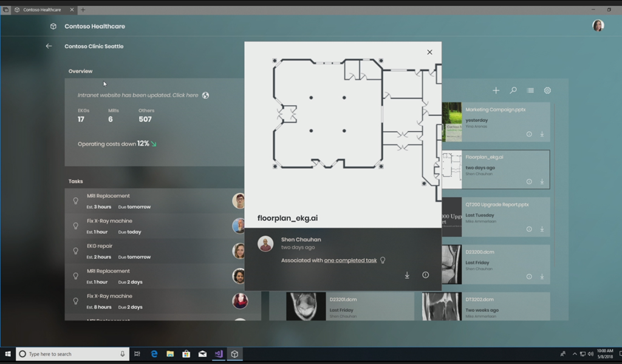Open Marketing Campaign.pptx thumbnail
Screen dimensions: 622x364
(452, 122)
